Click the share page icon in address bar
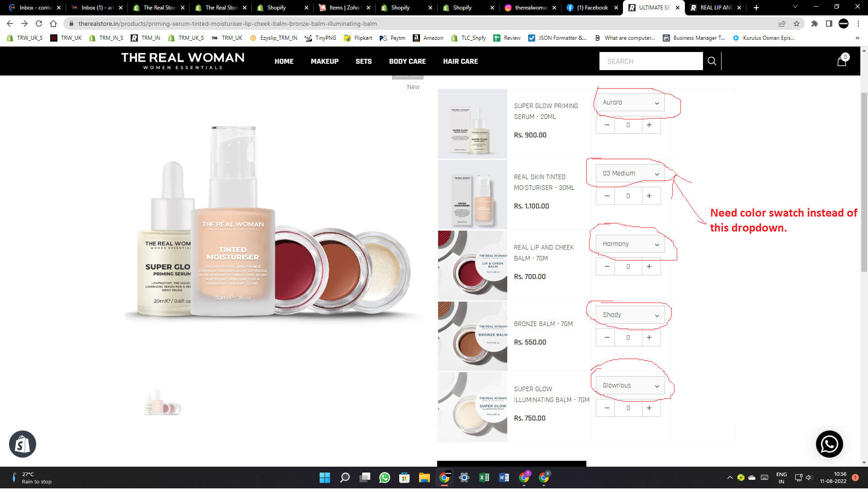This screenshot has width=868, height=492. (x=782, y=24)
